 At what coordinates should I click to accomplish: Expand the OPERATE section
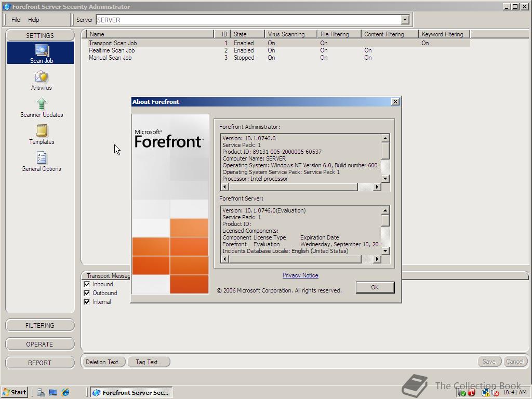click(40, 344)
